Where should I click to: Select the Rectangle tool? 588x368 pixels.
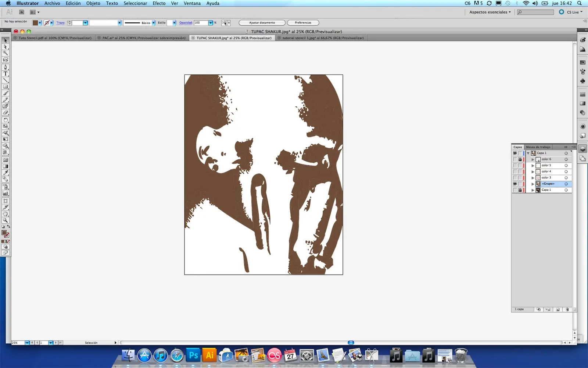point(6,87)
